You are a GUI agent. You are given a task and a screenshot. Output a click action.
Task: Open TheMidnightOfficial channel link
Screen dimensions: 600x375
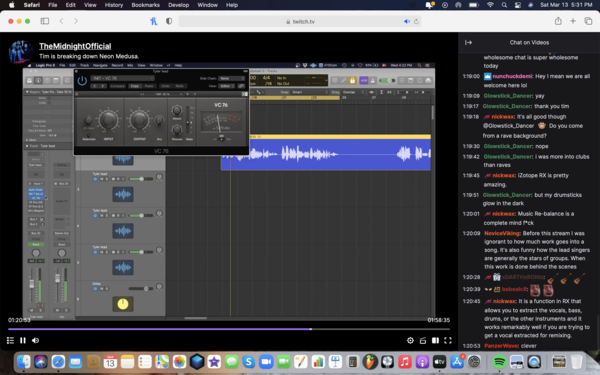point(75,46)
